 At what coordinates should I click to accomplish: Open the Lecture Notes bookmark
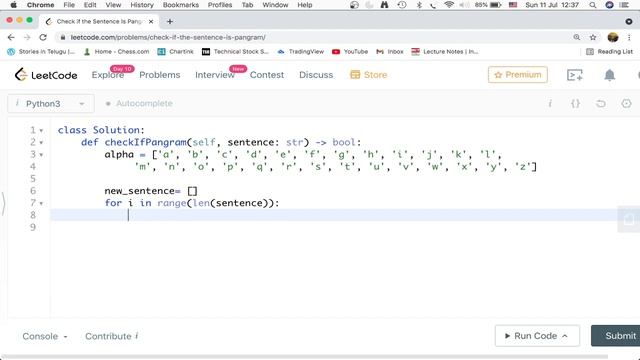[445, 51]
